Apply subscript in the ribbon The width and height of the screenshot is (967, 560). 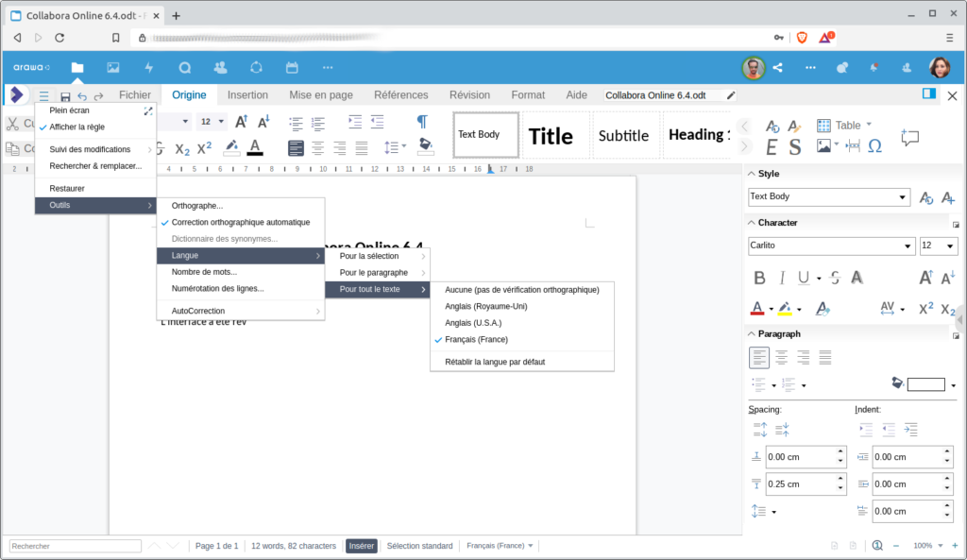coord(182,148)
